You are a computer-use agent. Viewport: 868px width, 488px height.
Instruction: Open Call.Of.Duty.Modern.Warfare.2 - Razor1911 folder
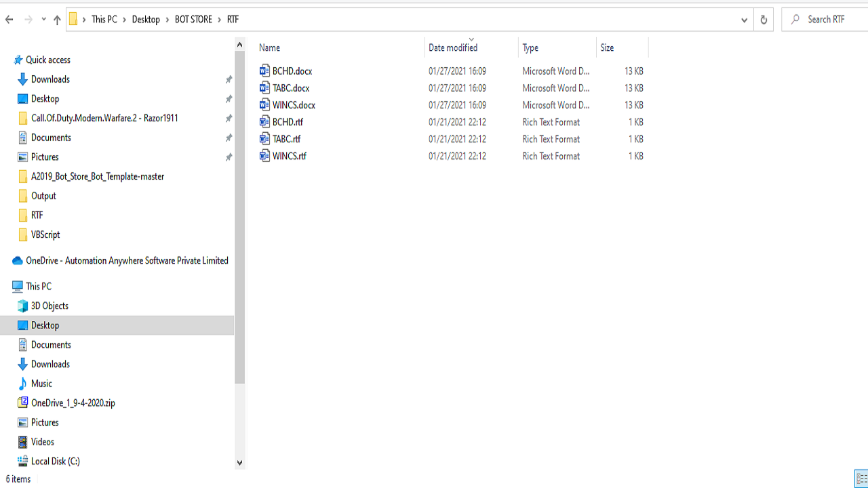[104, 118]
